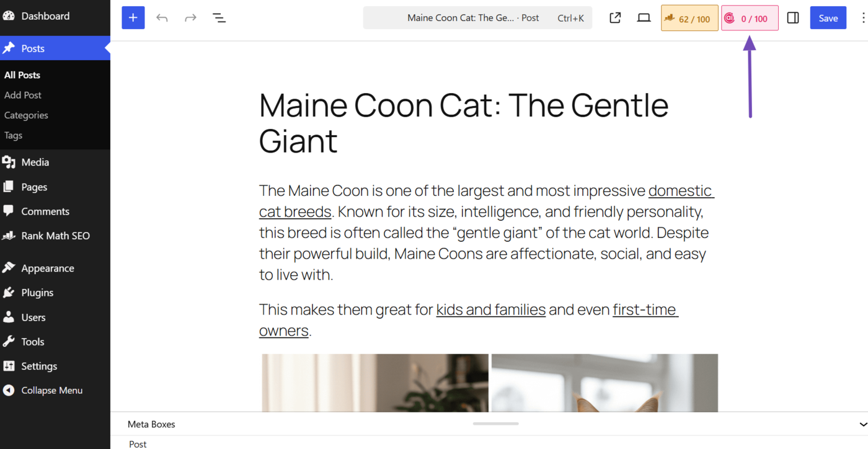Open Rank Math SEO score 62 / 100
This screenshot has height=449, width=868.
tap(689, 18)
